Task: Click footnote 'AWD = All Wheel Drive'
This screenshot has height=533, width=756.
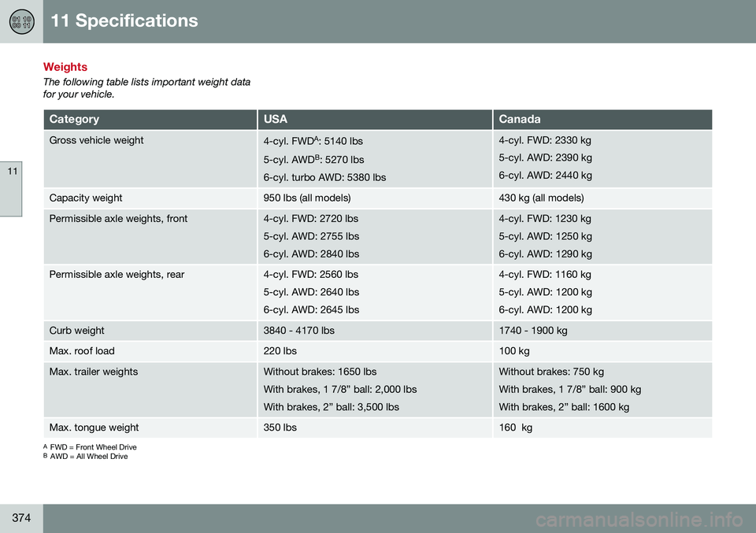Action: pyautogui.click(x=89, y=457)
